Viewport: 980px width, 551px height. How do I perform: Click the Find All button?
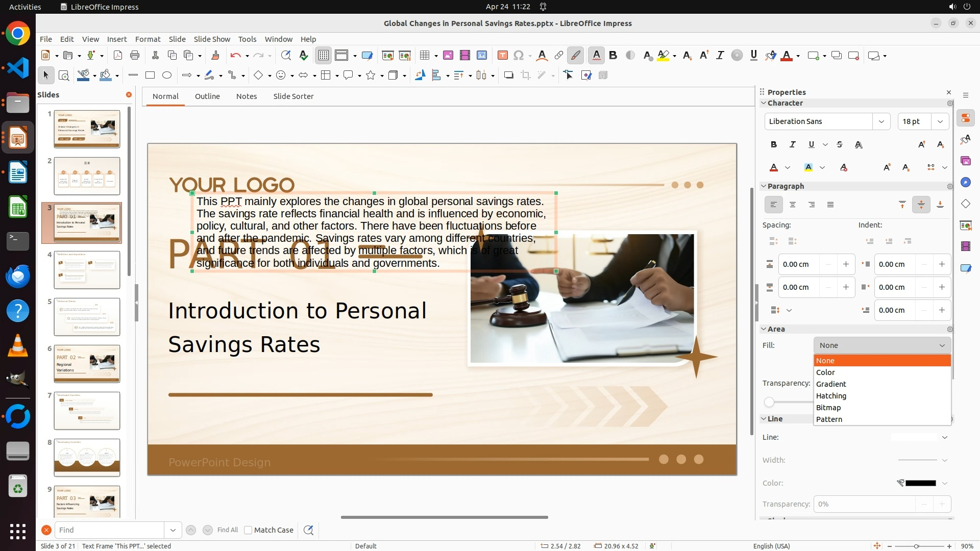tap(227, 530)
